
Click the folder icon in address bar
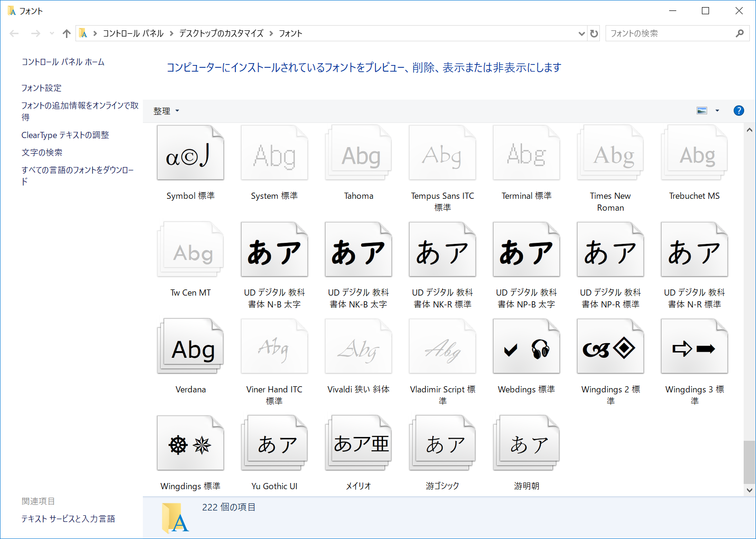coord(83,33)
